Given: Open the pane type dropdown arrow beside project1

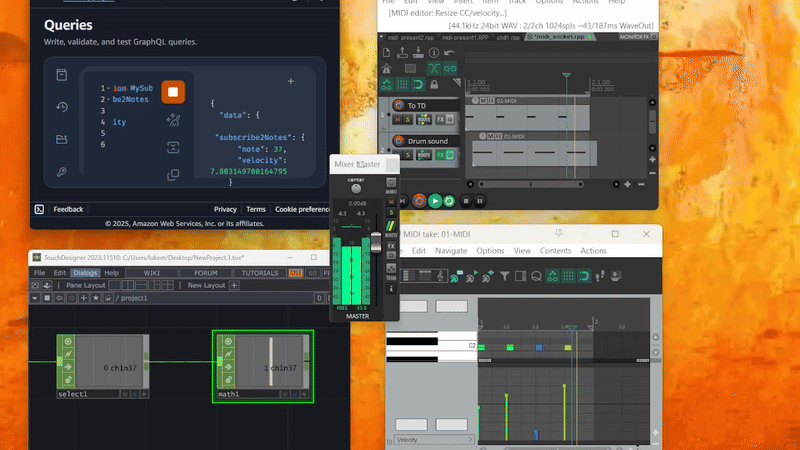Looking at the screenshot, I should click(x=35, y=298).
